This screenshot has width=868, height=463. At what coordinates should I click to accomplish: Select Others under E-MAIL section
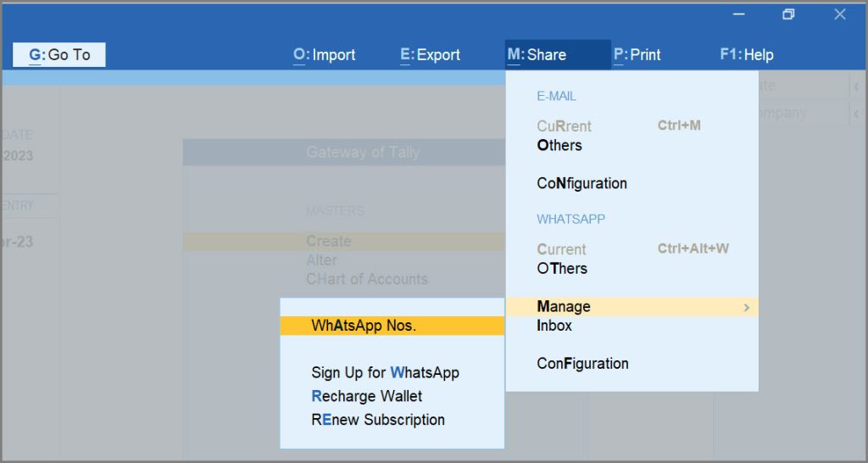pos(559,145)
